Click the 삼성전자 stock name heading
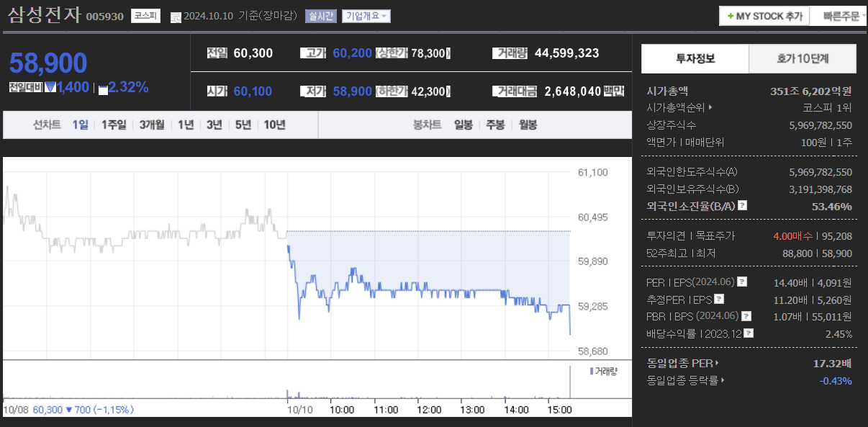The width and height of the screenshot is (868, 427). (x=45, y=15)
